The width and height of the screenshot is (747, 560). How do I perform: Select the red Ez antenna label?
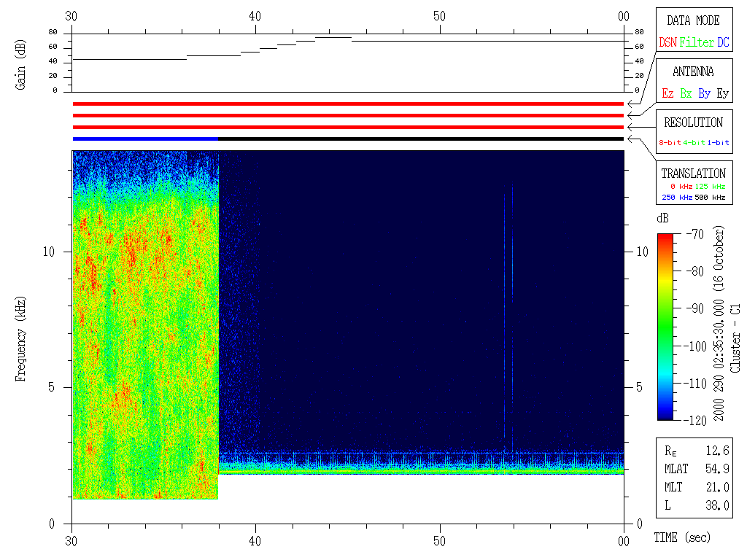pos(667,93)
